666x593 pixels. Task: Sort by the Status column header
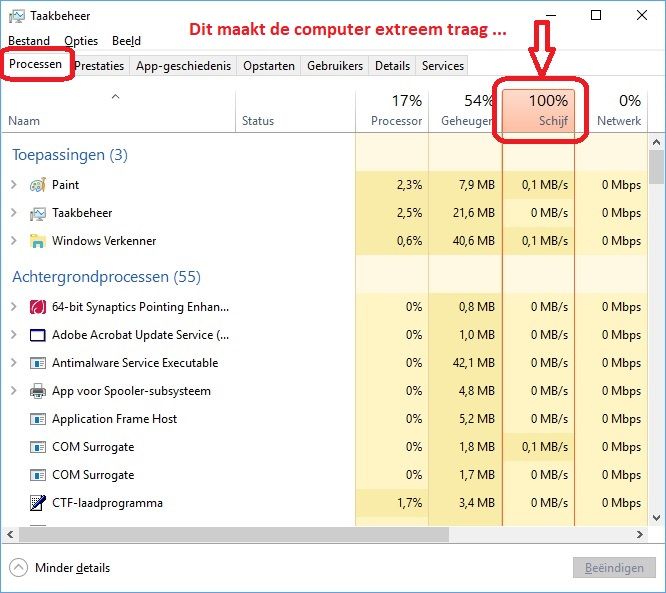tap(296, 111)
